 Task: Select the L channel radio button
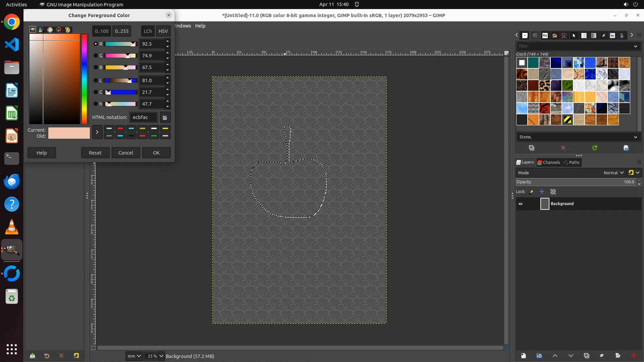click(x=96, y=80)
